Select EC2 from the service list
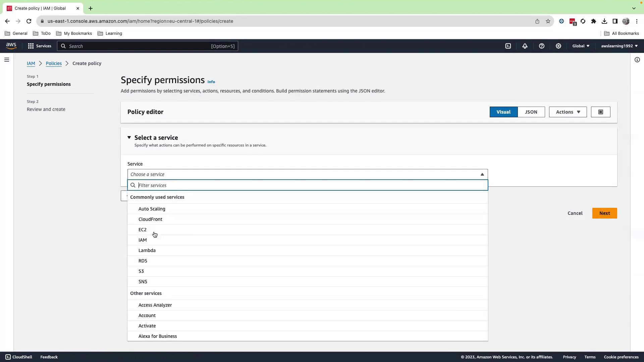Image resolution: width=644 pixels, height=362 pixels. (x=143, y=230)
